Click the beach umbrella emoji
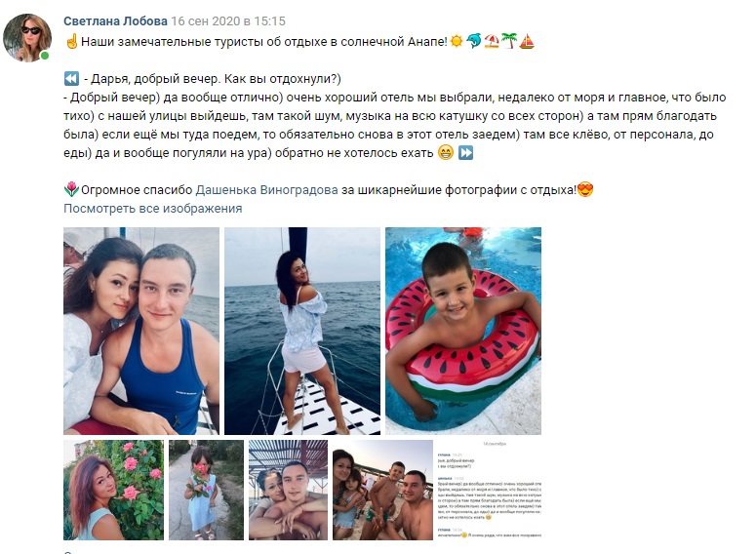 click(492, 42)
